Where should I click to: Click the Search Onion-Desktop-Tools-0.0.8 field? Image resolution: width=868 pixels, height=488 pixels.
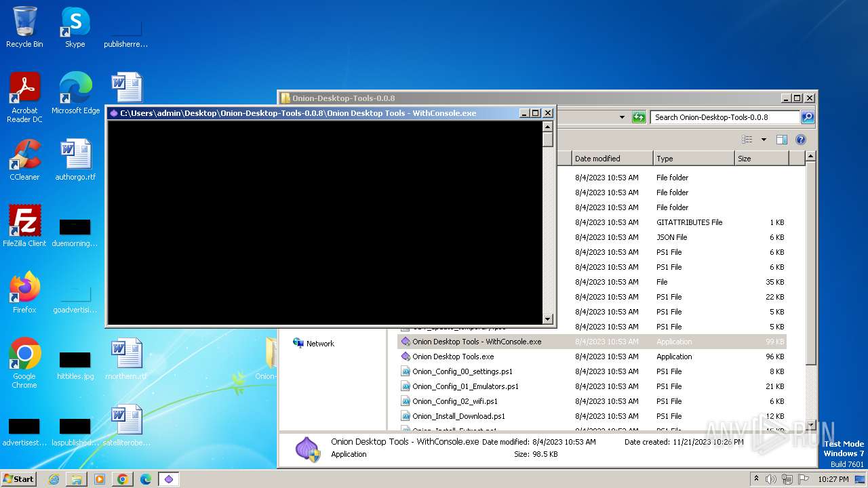(x=725, y=117)
